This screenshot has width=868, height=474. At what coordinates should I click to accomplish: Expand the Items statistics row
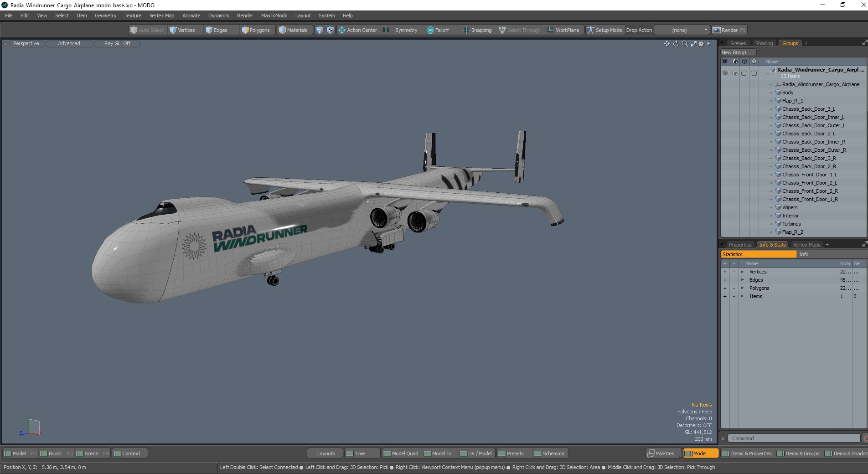tap(742, 297)
